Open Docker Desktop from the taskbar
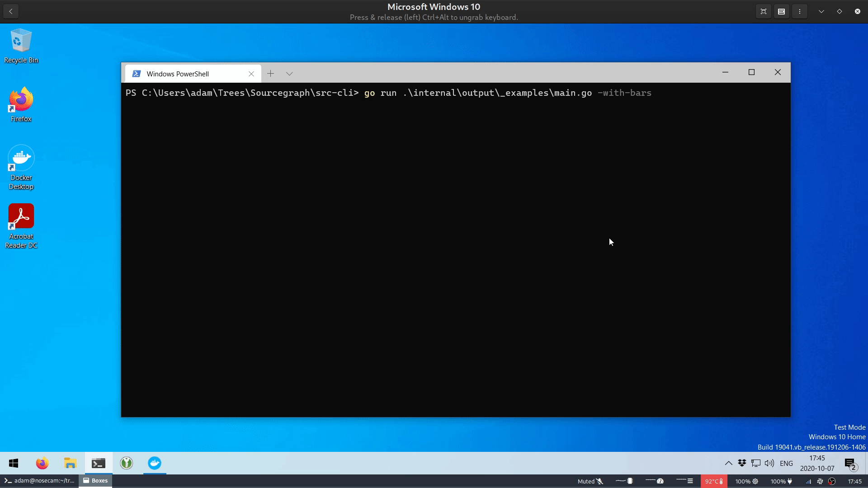This screenshot has width=868, height=488. 155,463
